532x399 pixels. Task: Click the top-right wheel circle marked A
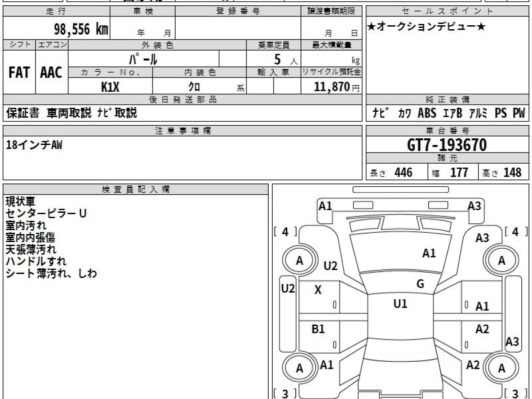[501, 261]
